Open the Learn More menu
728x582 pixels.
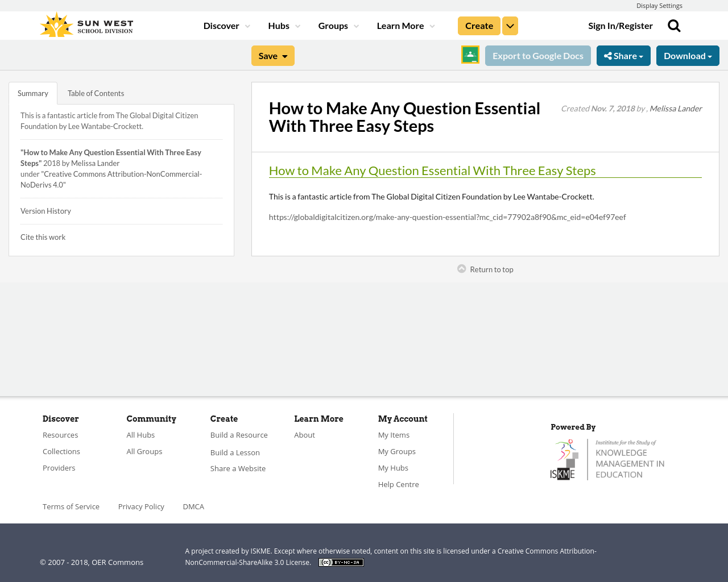(405, 25)
